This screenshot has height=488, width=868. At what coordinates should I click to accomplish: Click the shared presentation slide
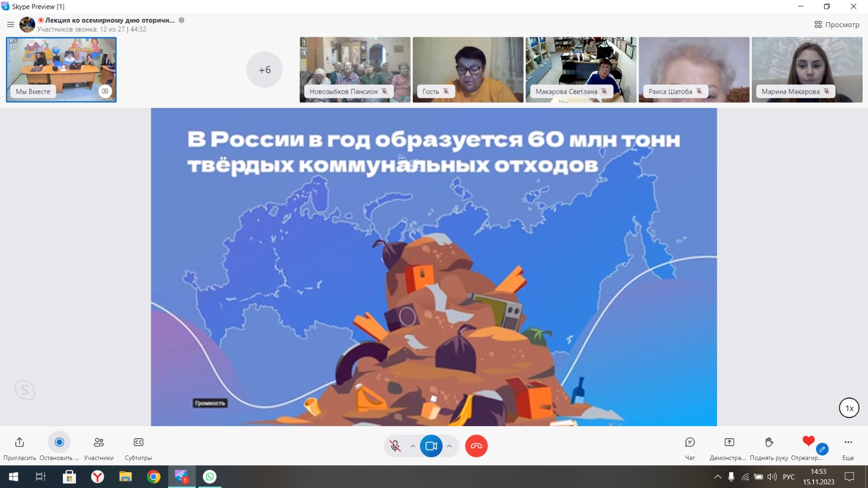pyautogui.click(x=434, y=267)
